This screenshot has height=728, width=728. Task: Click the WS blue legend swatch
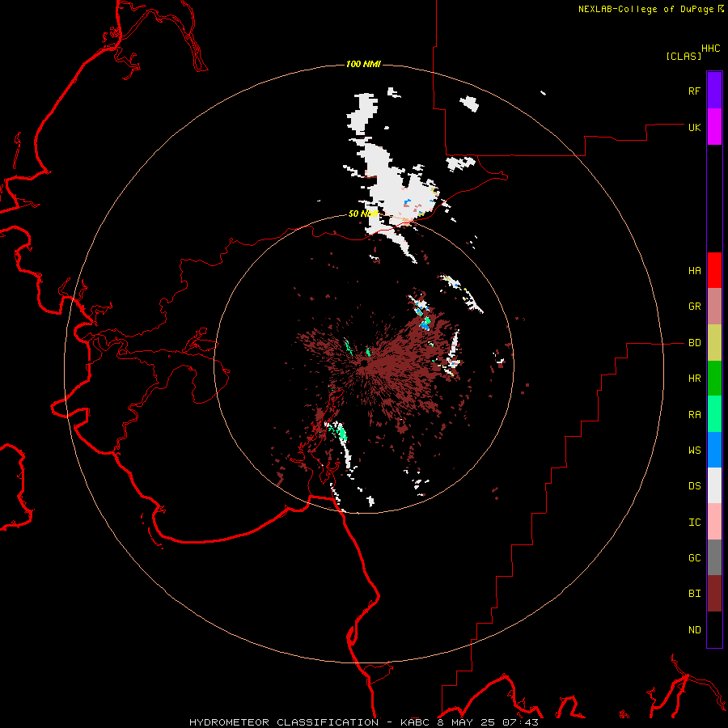click(x=714, y=450)
